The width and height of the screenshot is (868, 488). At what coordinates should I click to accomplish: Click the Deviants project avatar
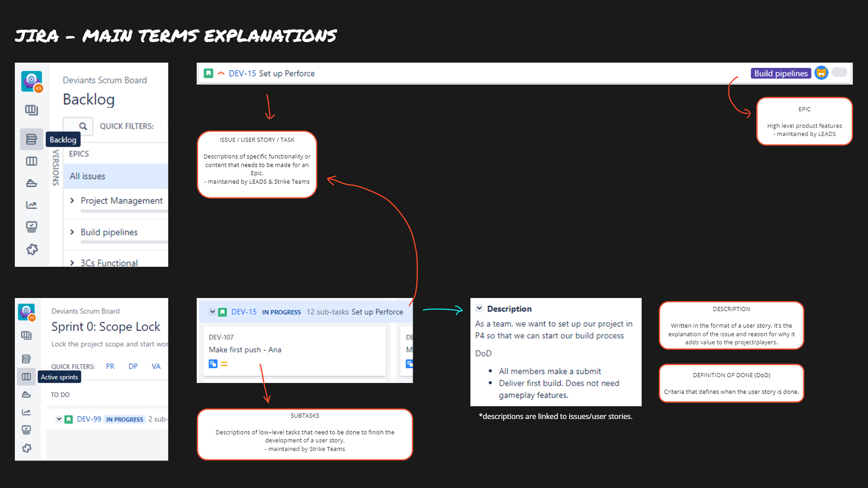tap(31, 81)
